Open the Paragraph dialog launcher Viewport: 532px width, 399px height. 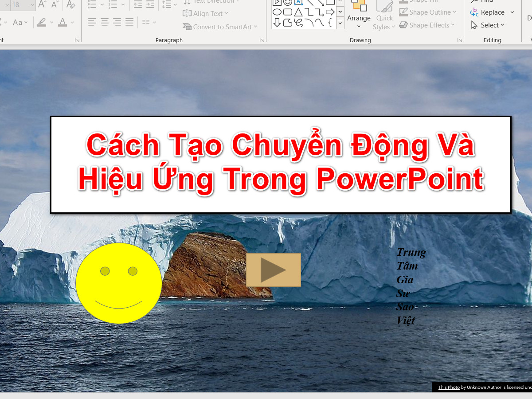(x=262, y=40)
